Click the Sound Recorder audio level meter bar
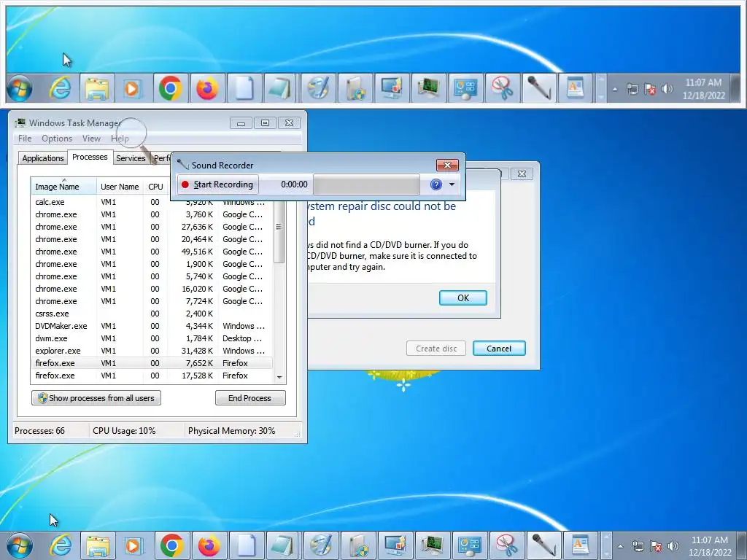The image size is (747, 560). tap(366, 184)
